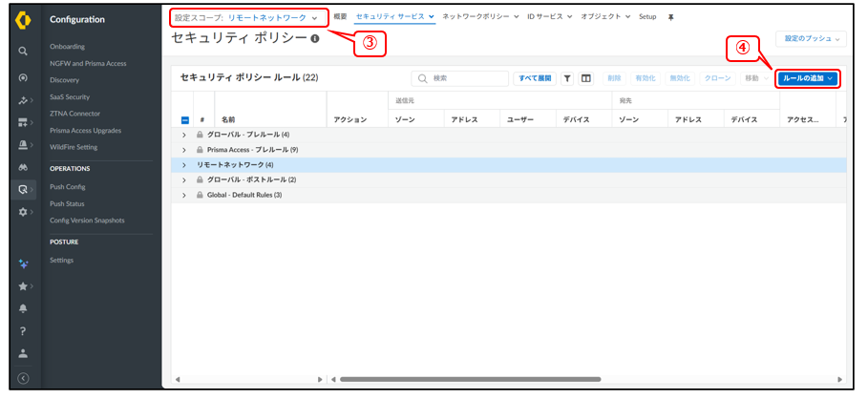Open the 設定のプッシュ dropdown

click(x=811, y=39)
